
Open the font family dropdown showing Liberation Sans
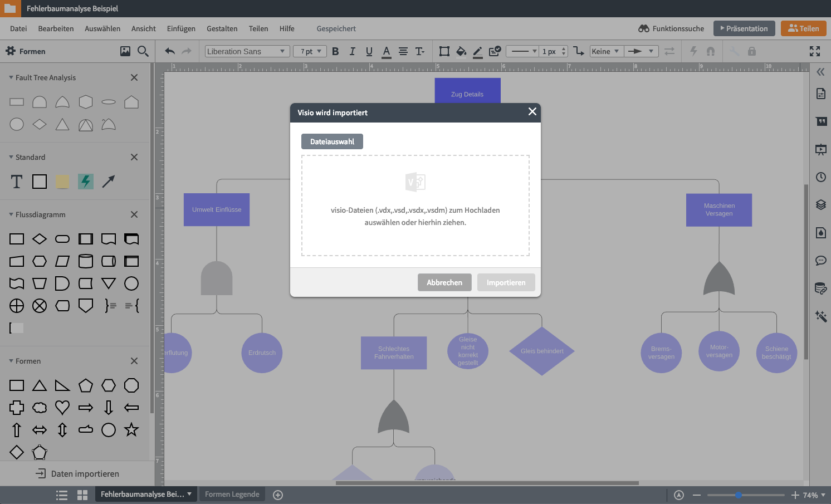click(246, 51)
